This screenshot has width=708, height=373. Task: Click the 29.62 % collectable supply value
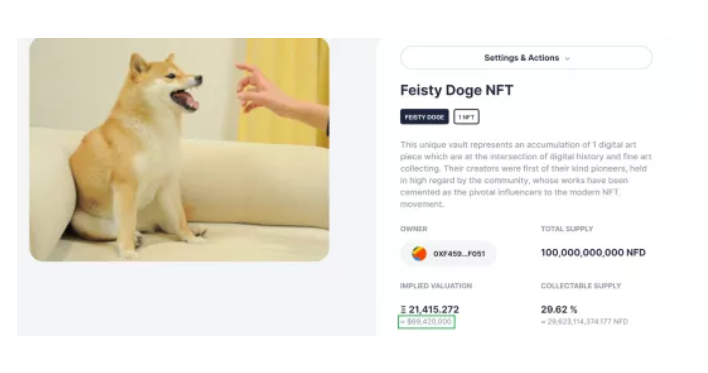(559, 309)
